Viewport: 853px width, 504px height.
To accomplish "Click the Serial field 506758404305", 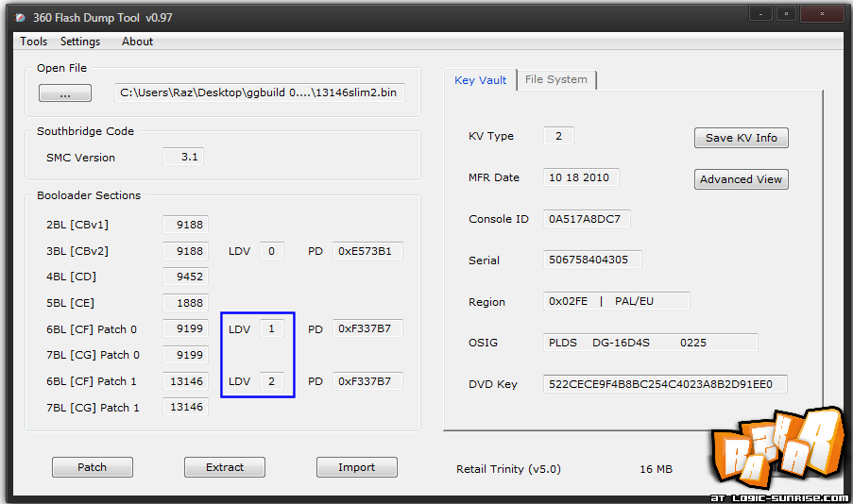I will [592, 260].
